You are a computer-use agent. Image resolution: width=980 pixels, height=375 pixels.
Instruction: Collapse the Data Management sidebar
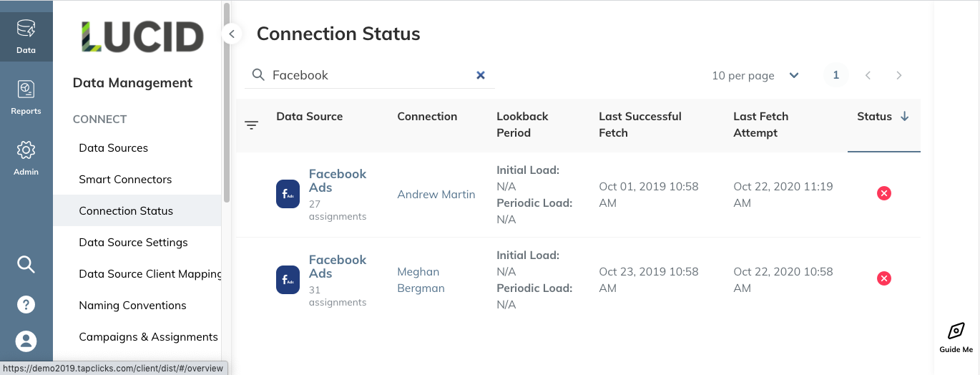[231, 34]
